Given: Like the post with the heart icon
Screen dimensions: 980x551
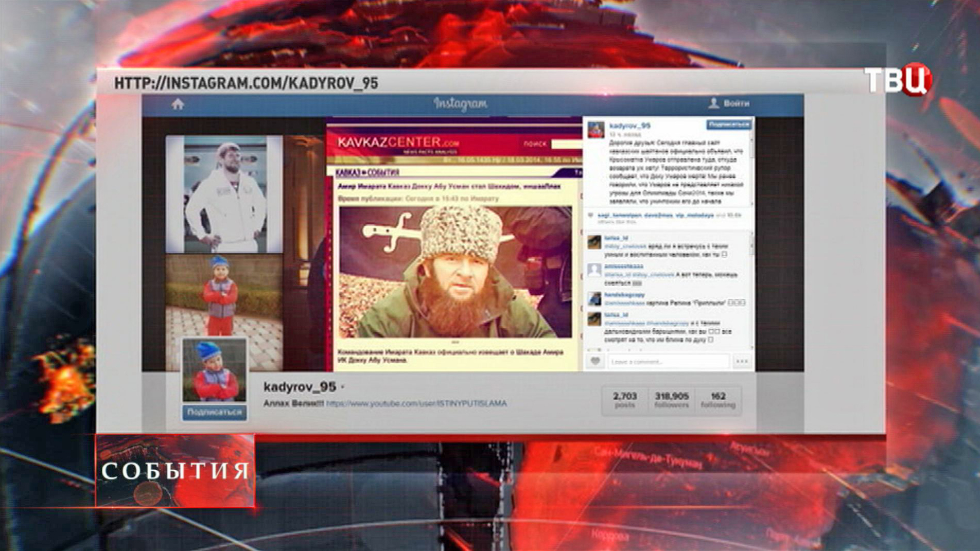Looking at the screenshot, I should click(595, 361).
